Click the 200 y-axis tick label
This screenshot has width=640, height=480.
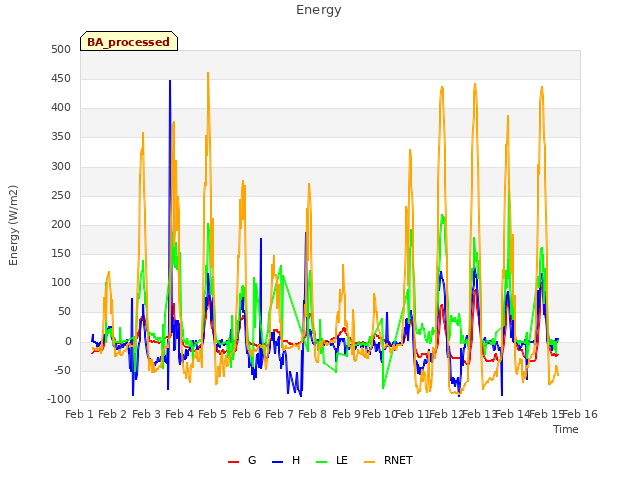[61, 225]
